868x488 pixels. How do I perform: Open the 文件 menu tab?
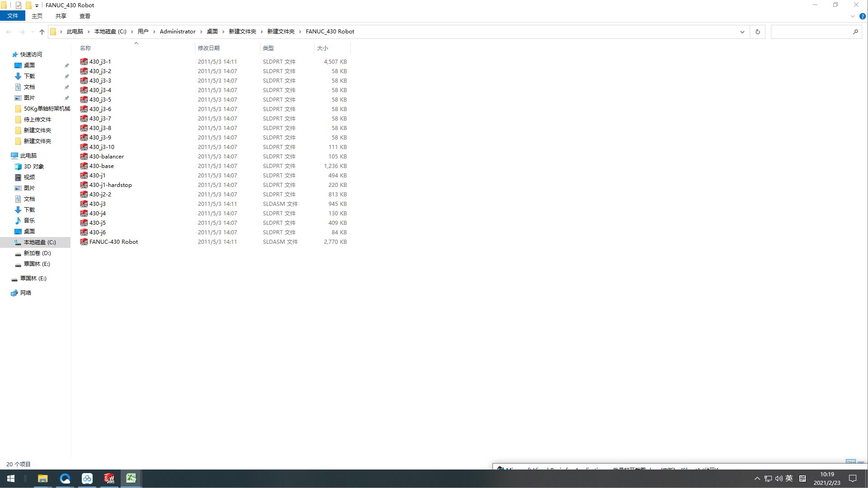click(x=13, y=16)
